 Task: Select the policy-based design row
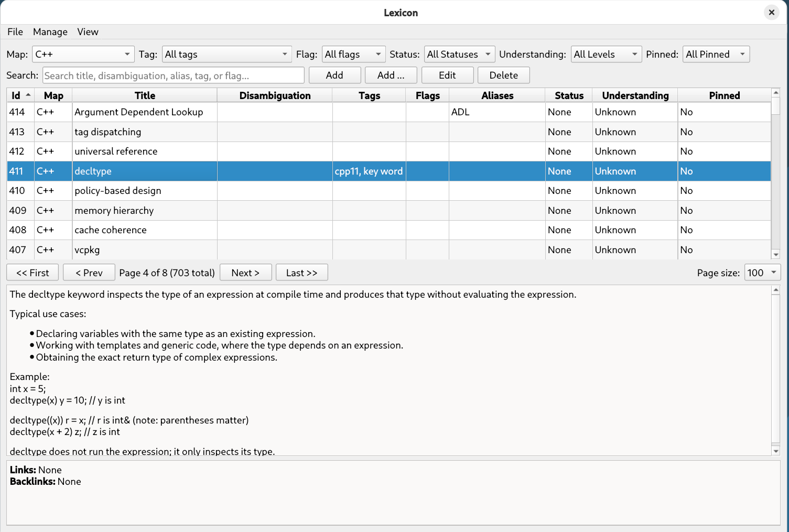click(388, 191)
